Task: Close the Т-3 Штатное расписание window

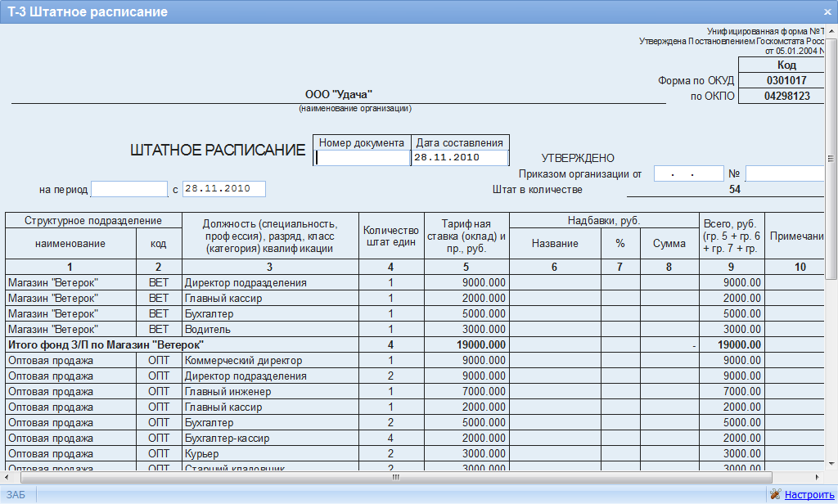Action: tap(827, 12)
